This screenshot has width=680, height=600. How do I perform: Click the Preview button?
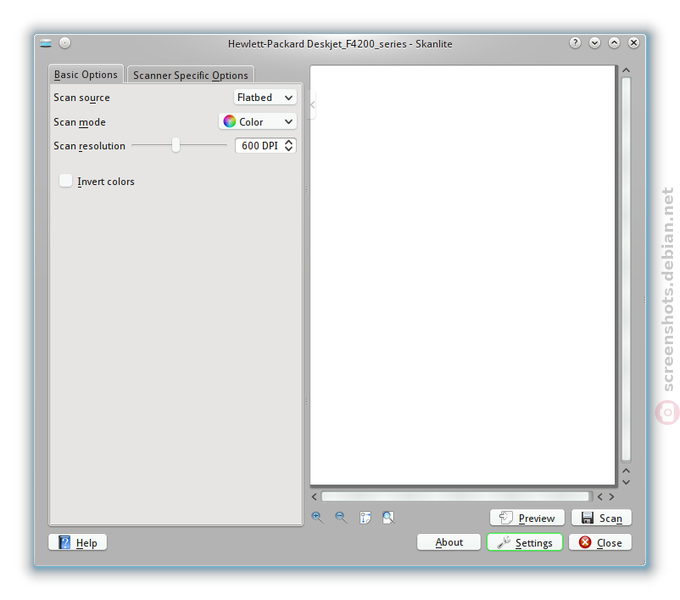527,518
